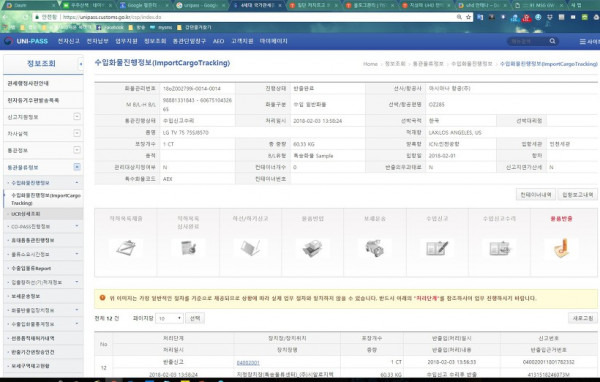
Task: Click the zoom magnifier icon in address bar
Action: click(x=459, y=17)
